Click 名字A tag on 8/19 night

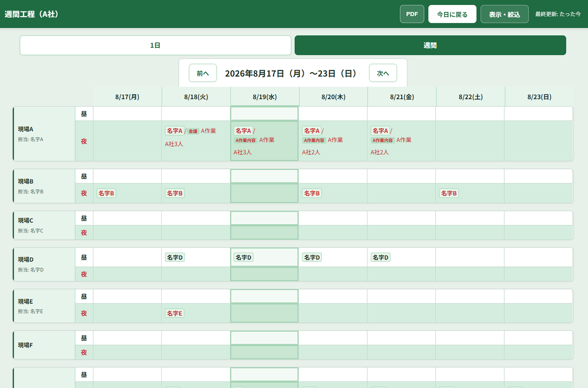click(243, 131)
